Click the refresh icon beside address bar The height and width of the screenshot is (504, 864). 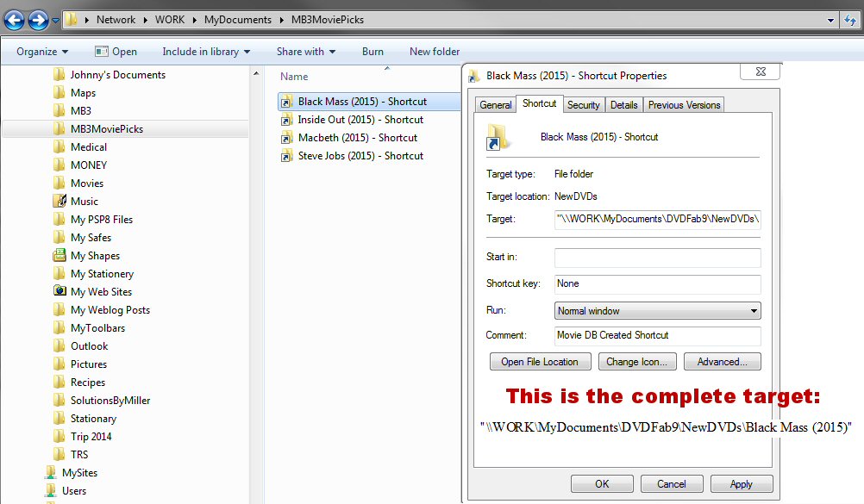pyautogui.click(x=850, y=21)
